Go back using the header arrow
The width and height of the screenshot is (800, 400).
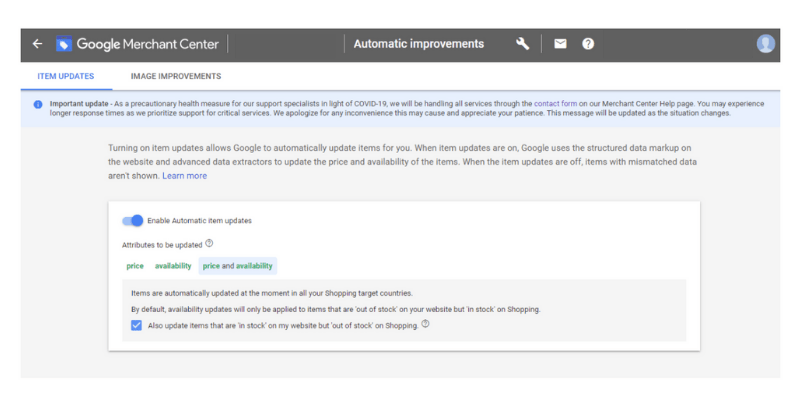[x=37, y=44]
